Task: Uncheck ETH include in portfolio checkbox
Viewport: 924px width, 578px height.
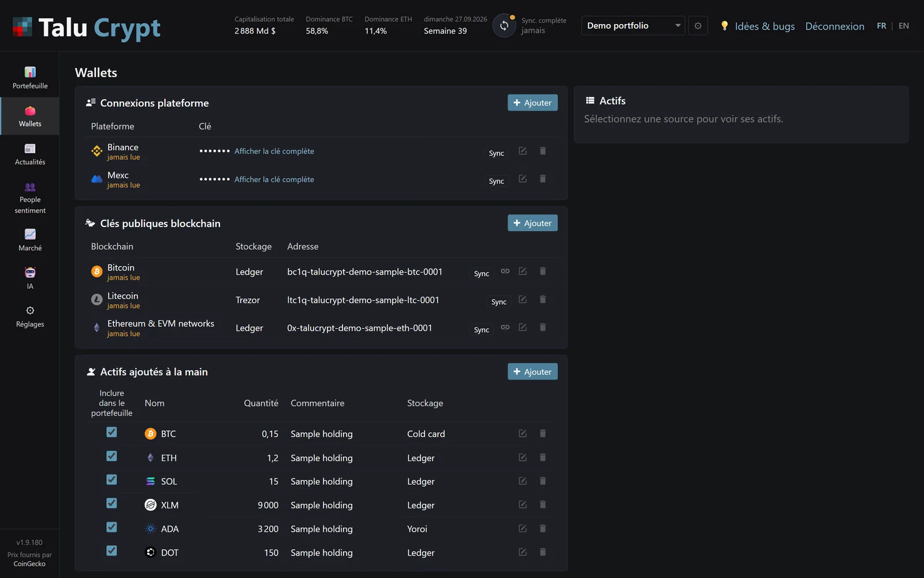Action: (x=111, y=456)
